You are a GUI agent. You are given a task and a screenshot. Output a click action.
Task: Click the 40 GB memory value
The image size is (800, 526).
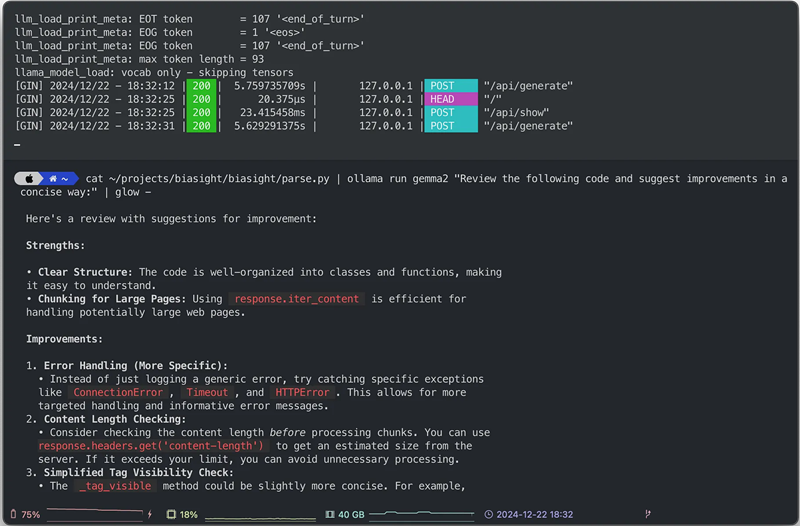click(x=352, y=514)
